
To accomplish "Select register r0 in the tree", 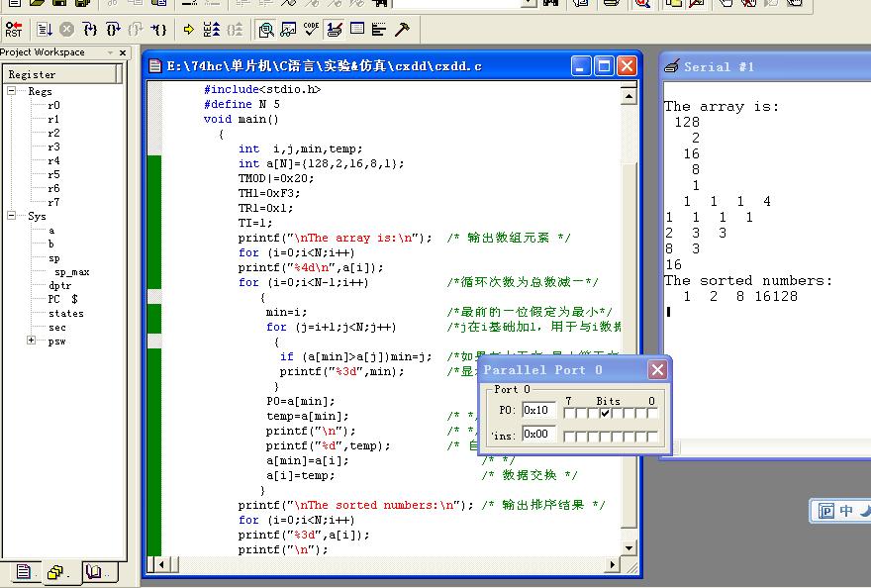I will click(x=53, y=105).
